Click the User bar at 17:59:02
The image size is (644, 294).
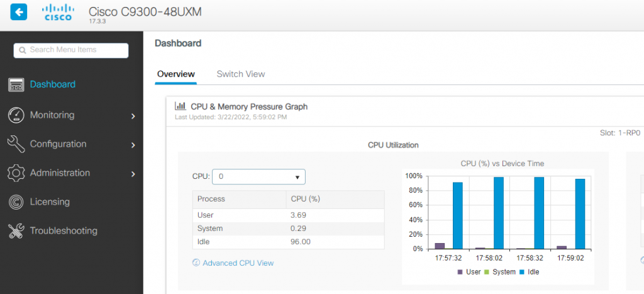562,247
